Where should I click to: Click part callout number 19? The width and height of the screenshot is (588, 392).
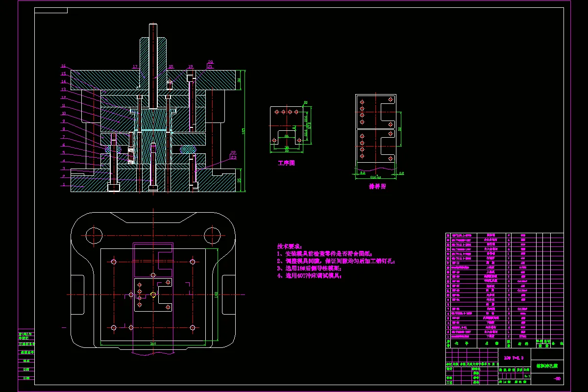click(191, 66)
